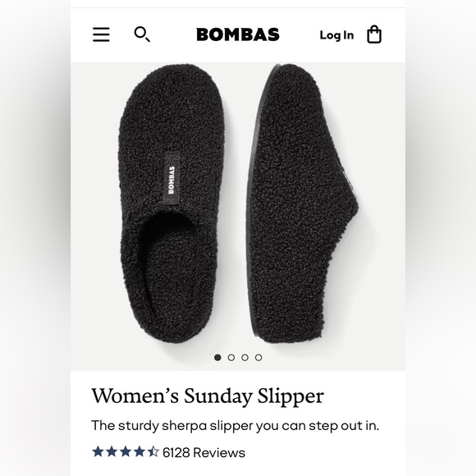Image resolution: width=476 pixels, height=476 pixels.
Task: Go to the BOMBAS logo homepage
Action: (238, 34)
